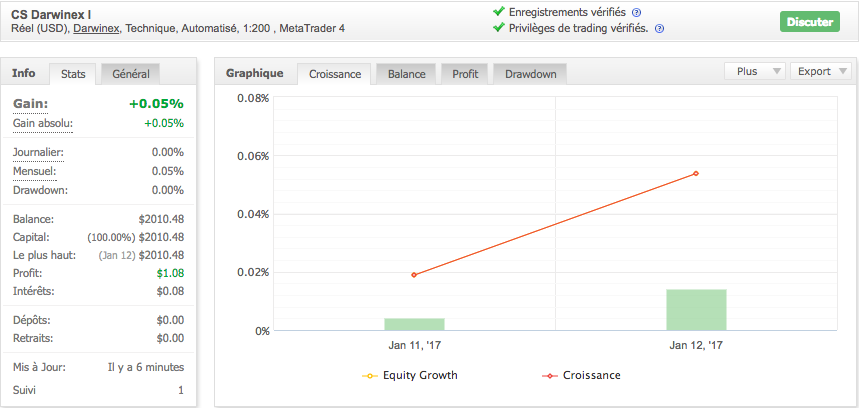Toggle Equity Growth series in legend
Screen dimensions: 859x408
click(x=412, y=376)
